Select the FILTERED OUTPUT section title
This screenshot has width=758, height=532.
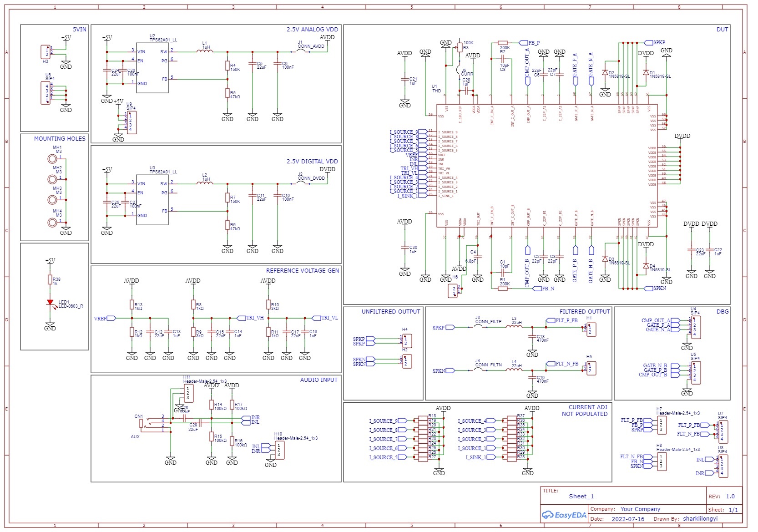pos(584,312)
